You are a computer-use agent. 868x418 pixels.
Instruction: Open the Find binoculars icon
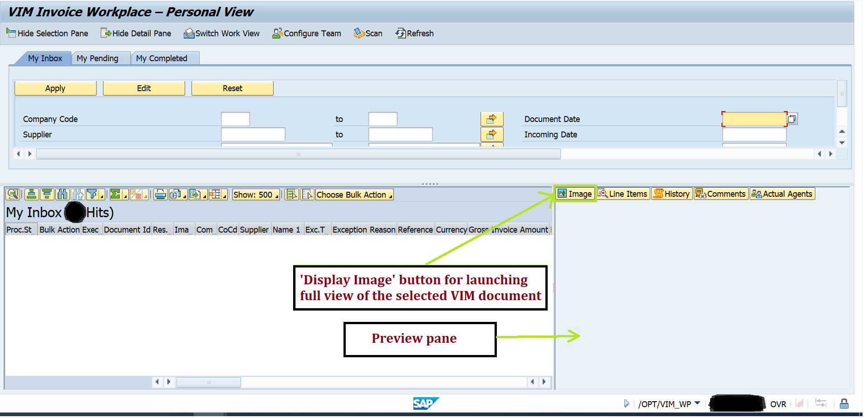coord(62,194)
